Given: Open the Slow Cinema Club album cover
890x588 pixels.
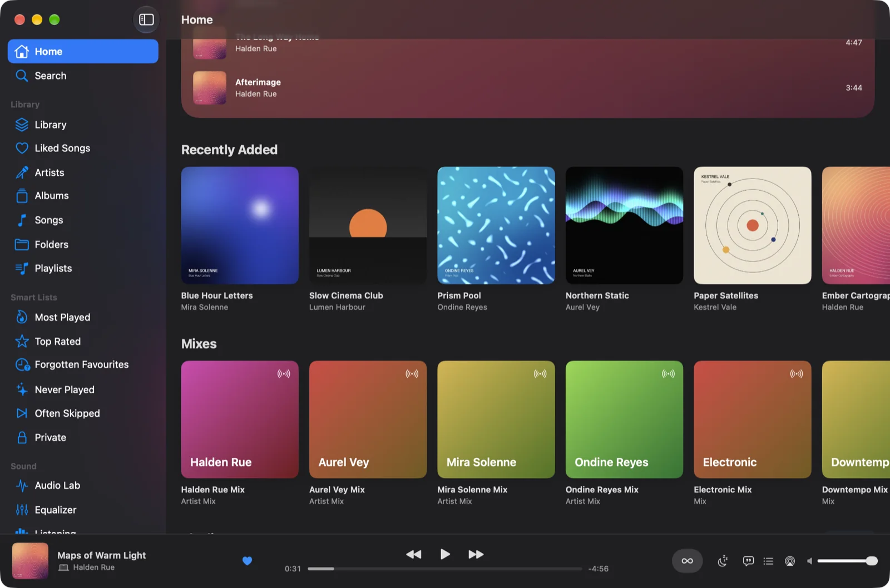Looking at the screenshot, I should tap(368, 225).
